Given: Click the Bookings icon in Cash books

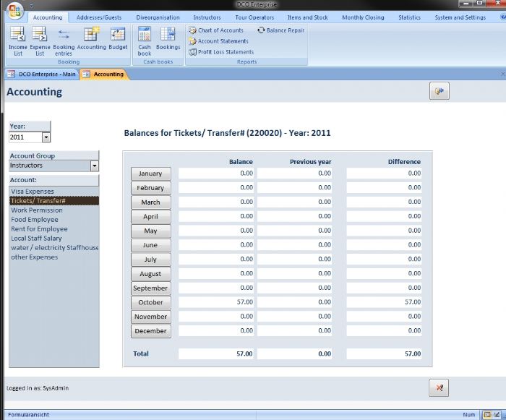Looking at the screenshot, I should [168, 39].
